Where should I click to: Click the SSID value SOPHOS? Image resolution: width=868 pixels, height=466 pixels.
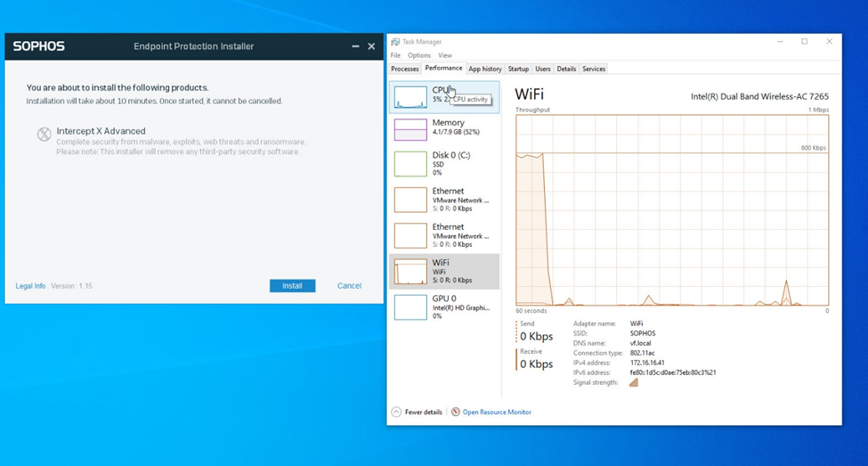643,333
